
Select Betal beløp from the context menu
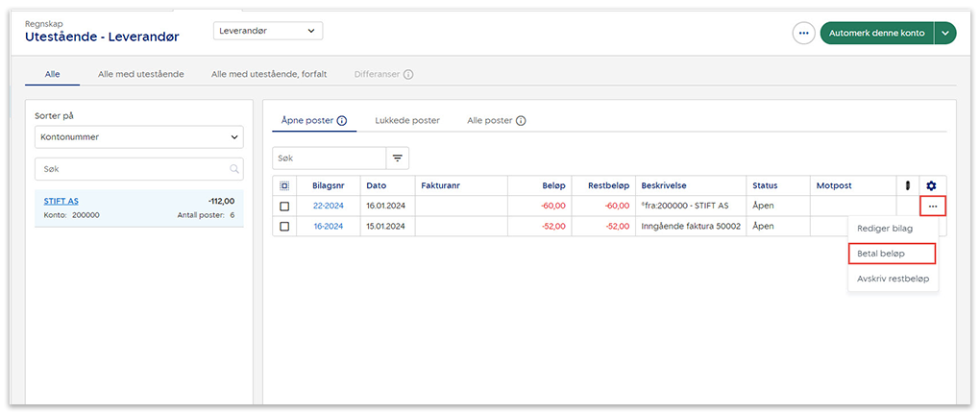pyautogui.click(x=891, y=254)
